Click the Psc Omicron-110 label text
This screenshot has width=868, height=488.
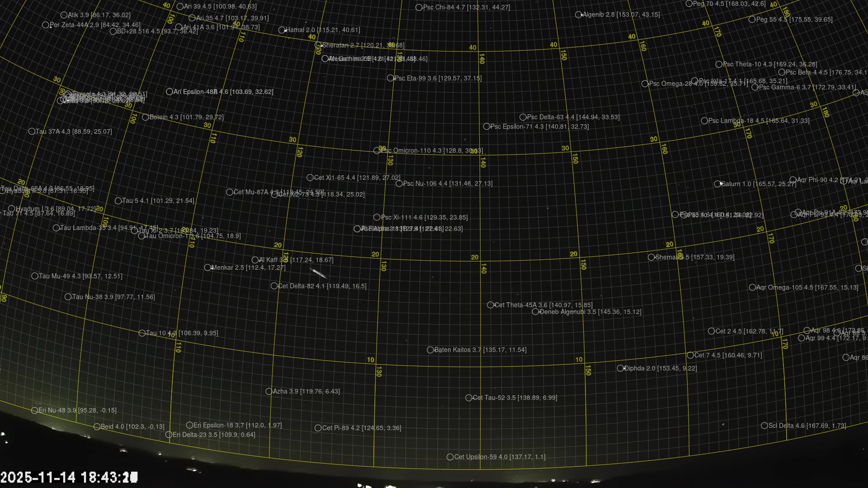pos(431,150)
